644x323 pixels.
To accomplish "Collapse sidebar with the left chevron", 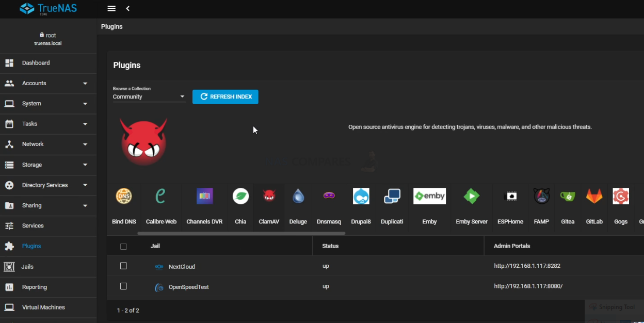I will pos(127,8).
